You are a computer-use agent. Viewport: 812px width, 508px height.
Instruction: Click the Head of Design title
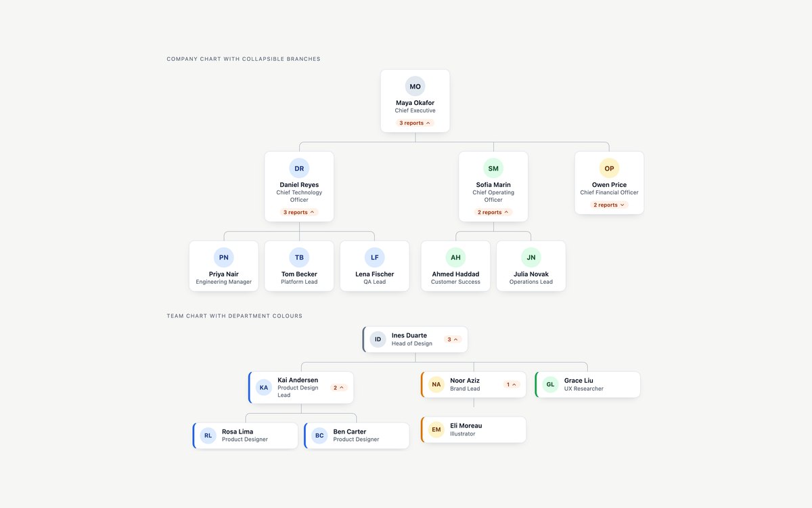tap(411, 343)
